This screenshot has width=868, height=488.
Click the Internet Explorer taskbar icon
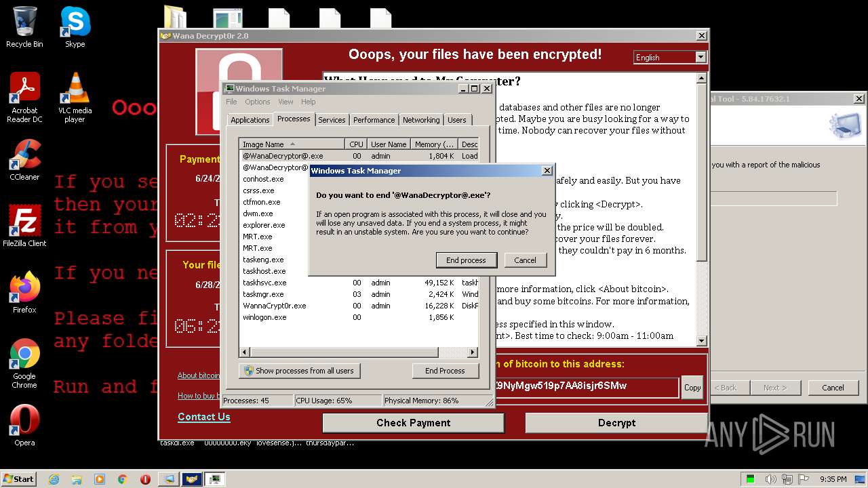54,479
